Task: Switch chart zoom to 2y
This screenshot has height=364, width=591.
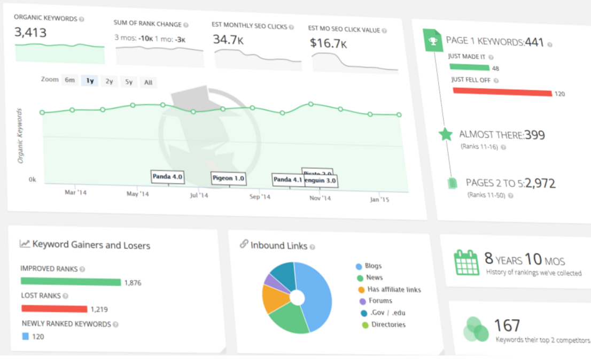Action: [x=109, y=81]
